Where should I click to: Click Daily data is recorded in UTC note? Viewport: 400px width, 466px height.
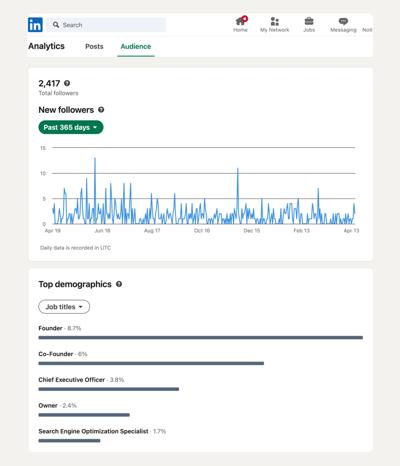click(75, 248)
